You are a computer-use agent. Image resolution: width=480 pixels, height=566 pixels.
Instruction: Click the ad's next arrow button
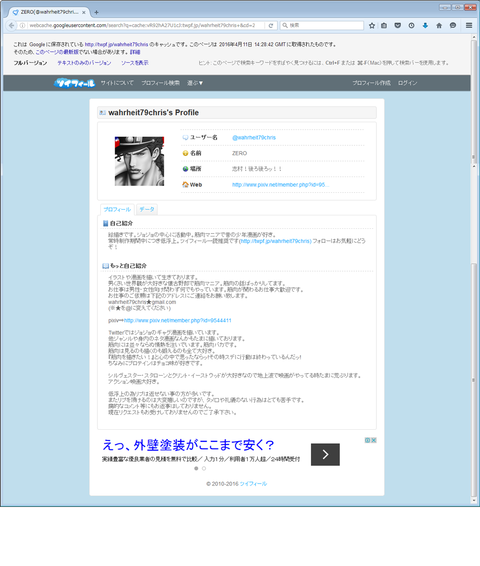(325, 454)
